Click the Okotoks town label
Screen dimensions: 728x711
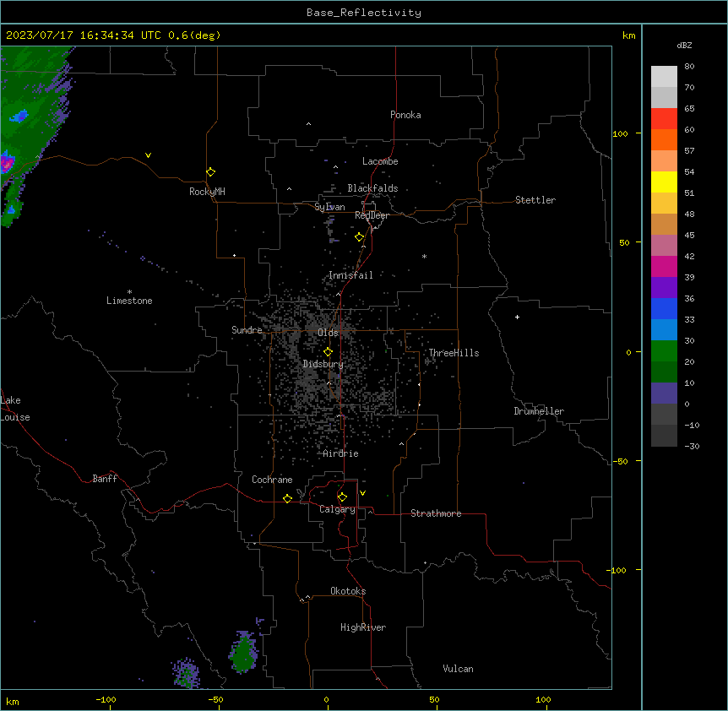click(348, 591)
